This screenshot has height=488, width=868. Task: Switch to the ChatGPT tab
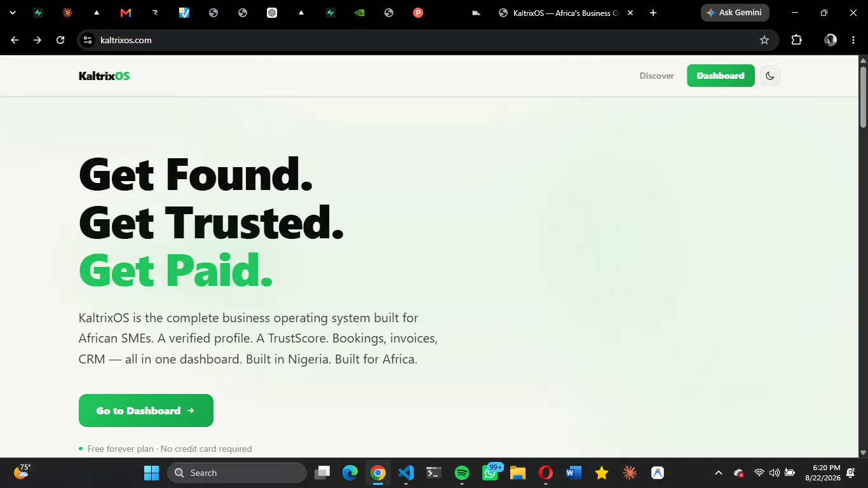point(272,13)
